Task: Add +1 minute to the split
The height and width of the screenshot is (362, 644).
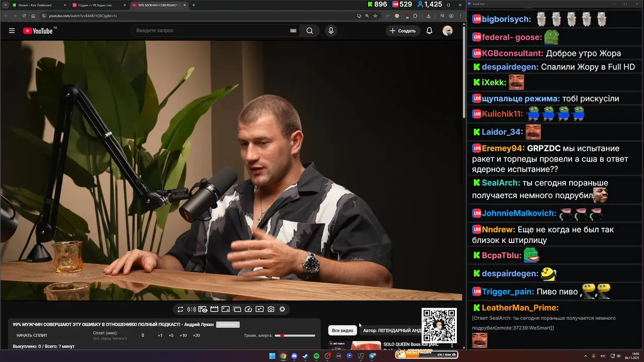Action: [x=160, y=335]
